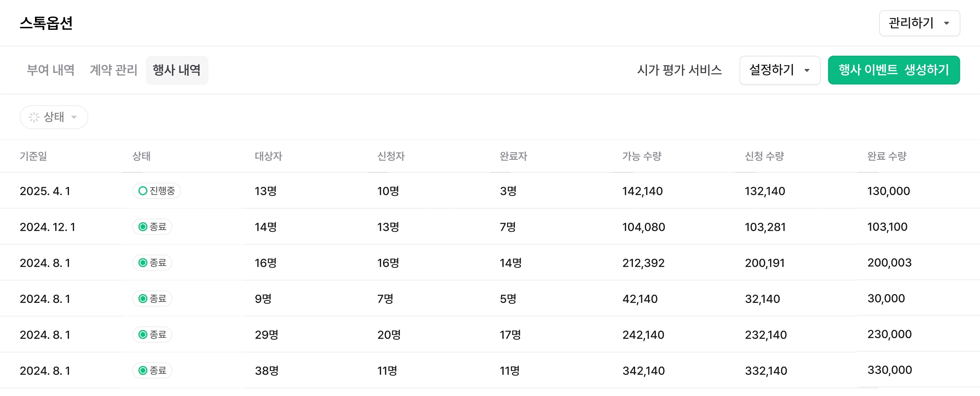
Task: Switch to the 계약 관리 tab
Action: [x=114, y=70]
